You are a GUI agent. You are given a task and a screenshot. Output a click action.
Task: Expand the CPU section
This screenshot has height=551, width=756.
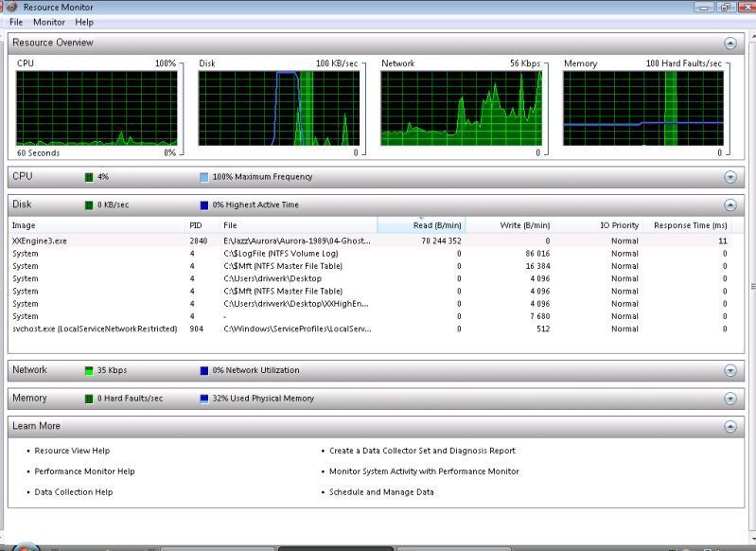(730, 177)
